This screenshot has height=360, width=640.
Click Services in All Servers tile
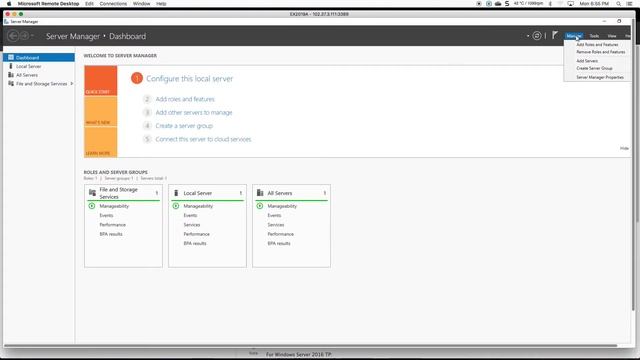coord(276,225)
